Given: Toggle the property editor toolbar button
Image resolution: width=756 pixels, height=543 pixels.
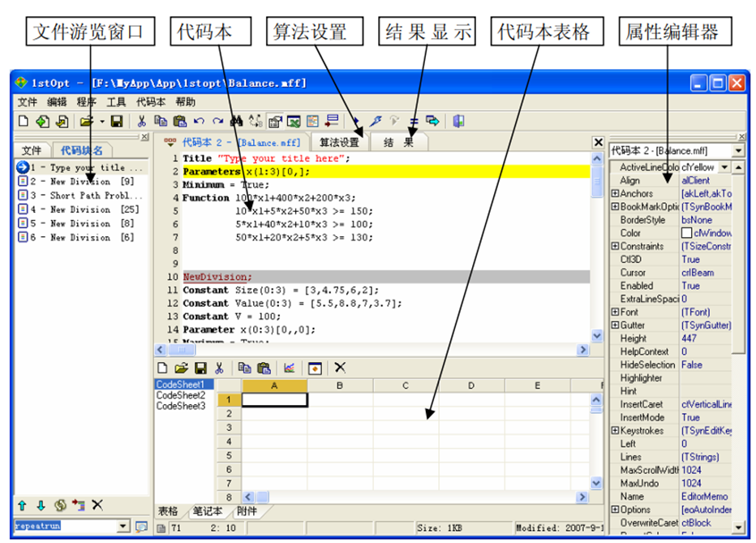Looking at the screenshot, I should coord(275,121).
